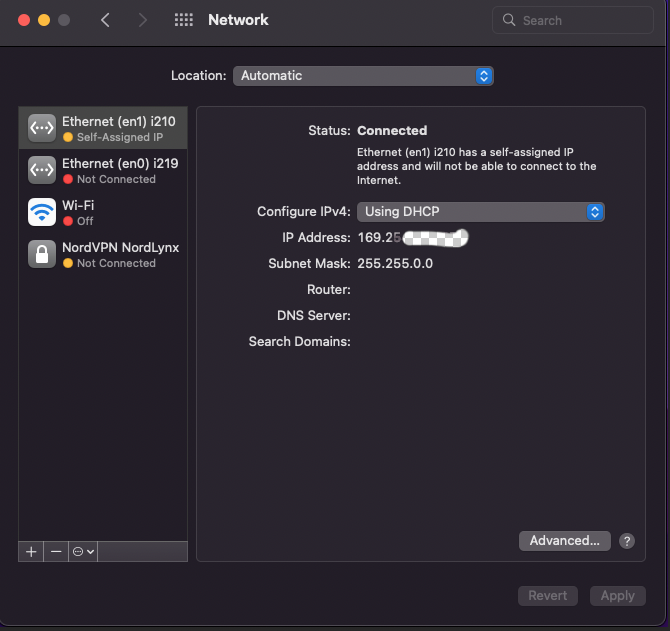
Task: Select Ethernet (en0) i219 service
Action: [103, 170]
